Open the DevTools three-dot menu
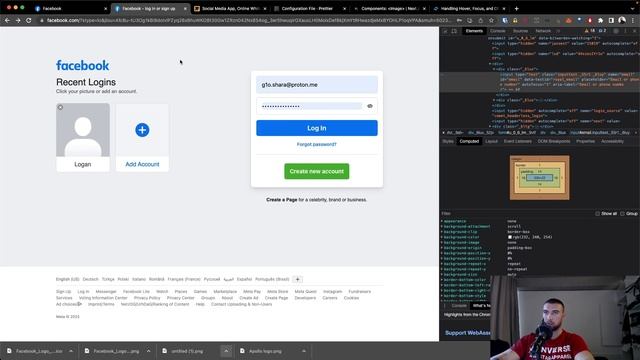Image resolution: width=640 pixels, height=360 pixels. (x=625, y=31)
